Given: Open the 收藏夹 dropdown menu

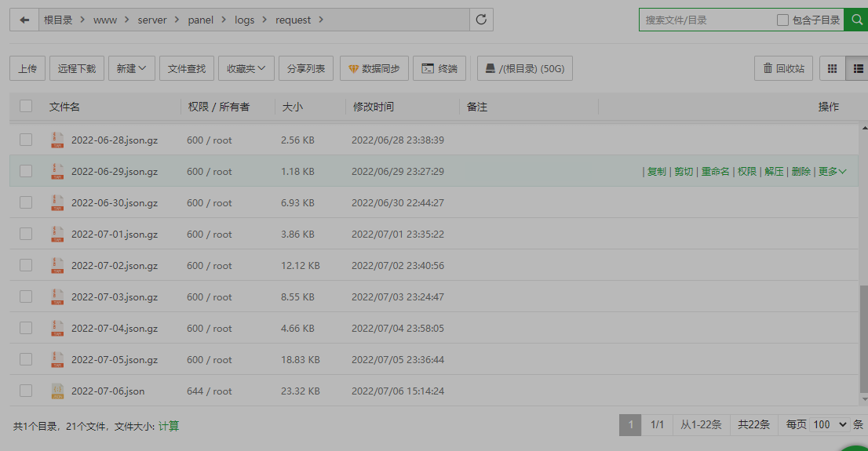Looking at the screenshot, I should click(246, 68).
